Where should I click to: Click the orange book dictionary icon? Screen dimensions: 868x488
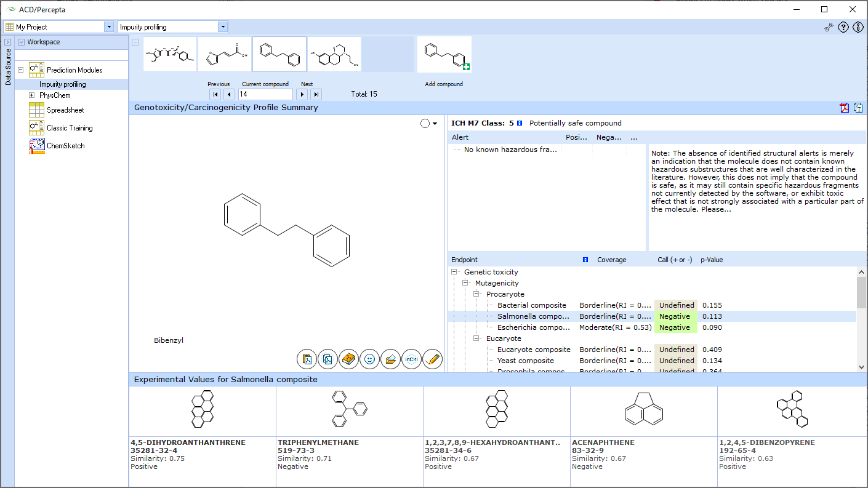pos(348,359)
